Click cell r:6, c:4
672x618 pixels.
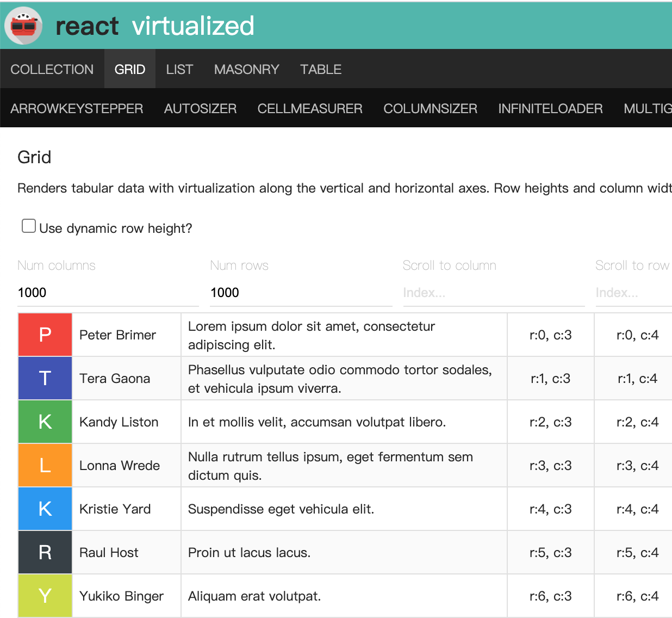click(x=633, y=596)
